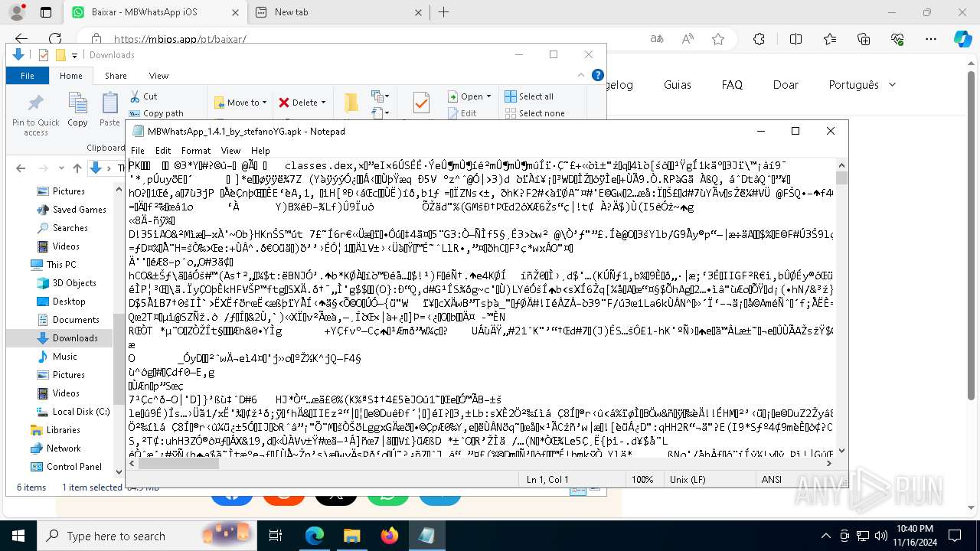Collapse the Explorer ribbon chevron
Viewport: 980px width, 551px height.
[x=580, y=75]
